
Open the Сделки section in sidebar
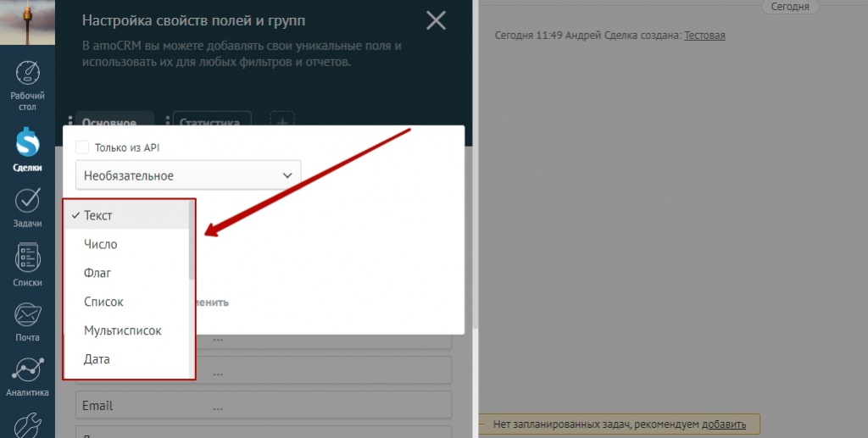27,149
